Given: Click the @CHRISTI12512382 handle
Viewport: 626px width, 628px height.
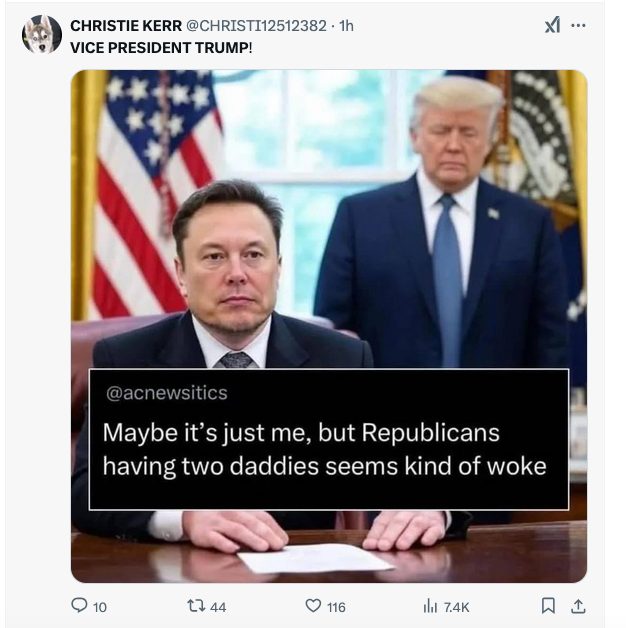Looking at the screenshot, I should (257, 26).
